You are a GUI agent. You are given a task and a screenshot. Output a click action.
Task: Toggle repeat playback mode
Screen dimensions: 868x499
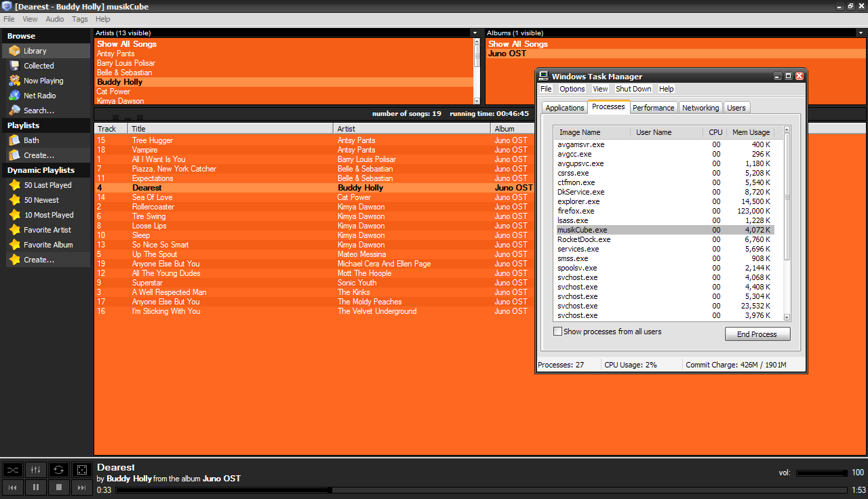[x=58, y=469]
